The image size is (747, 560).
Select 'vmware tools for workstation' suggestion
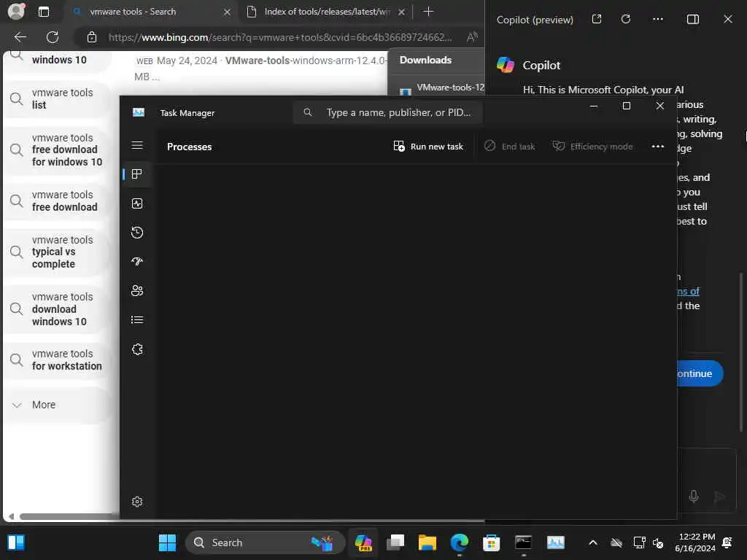click(x=57, y=360)
